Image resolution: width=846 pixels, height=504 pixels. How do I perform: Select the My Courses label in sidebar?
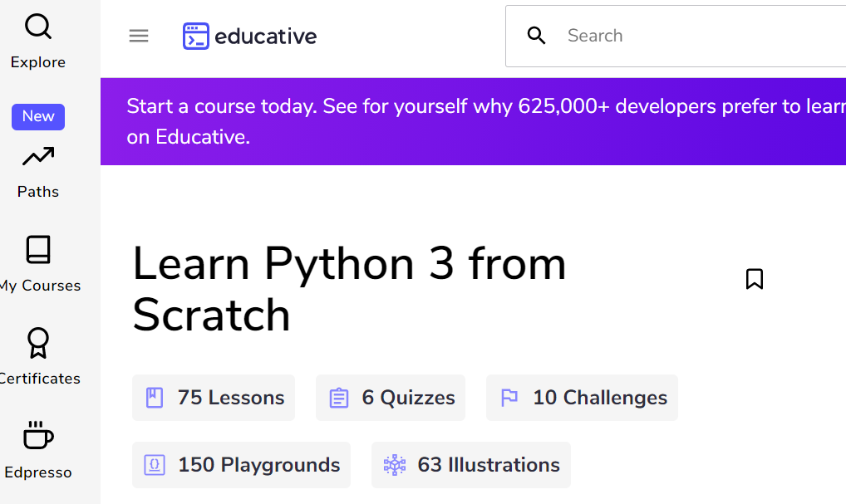tap(41, 286)
